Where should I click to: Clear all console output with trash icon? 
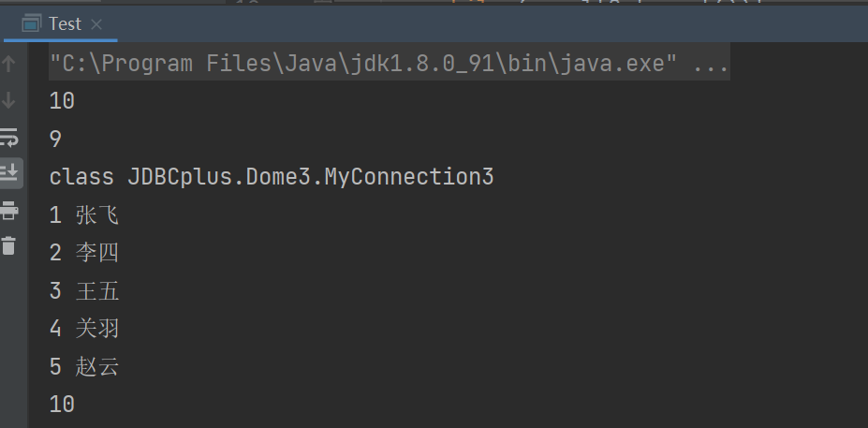8,245
